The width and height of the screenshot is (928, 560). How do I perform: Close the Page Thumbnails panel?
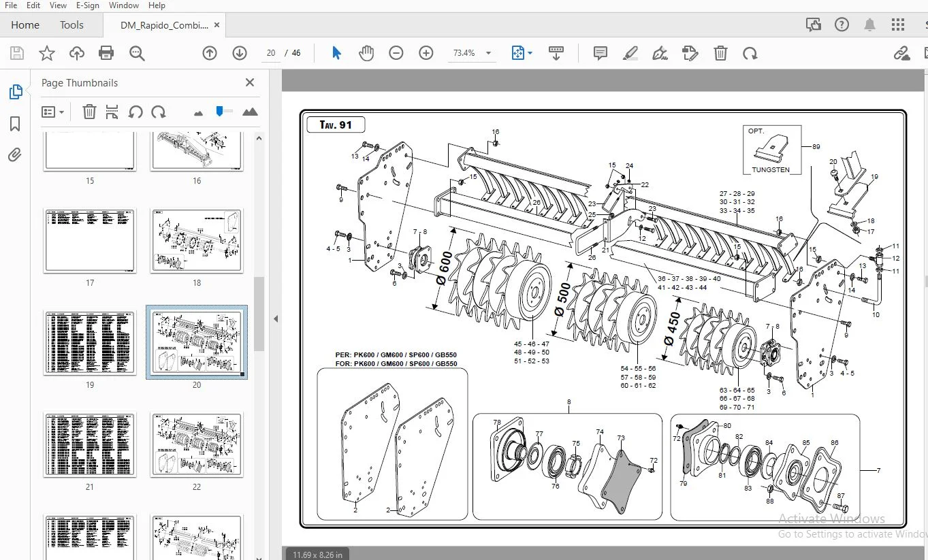point(250,82)
